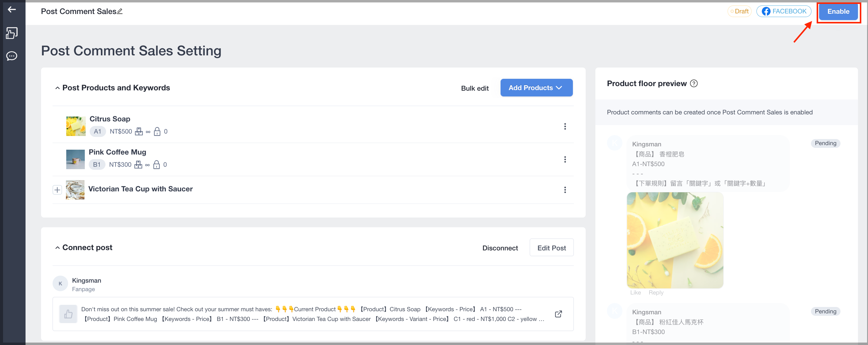The width and height of the screenshot is (868, 345).
Task: Click the Enable button
Action: [838, 11]
